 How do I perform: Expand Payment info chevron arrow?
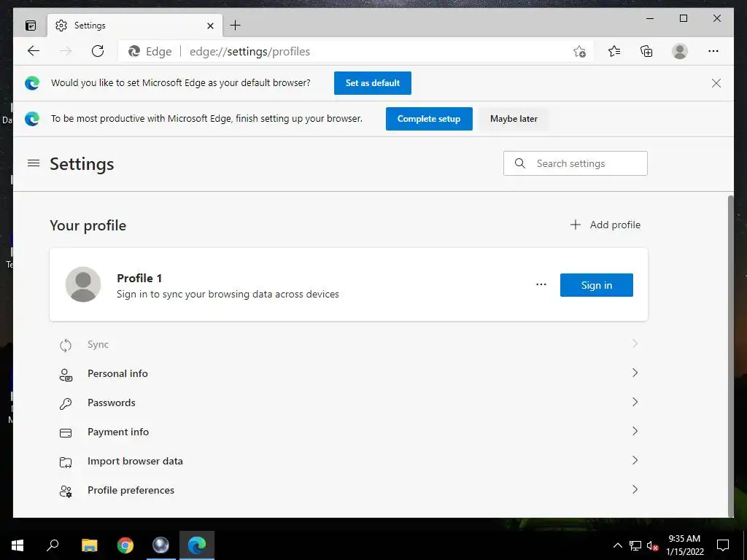click(635, 431)
